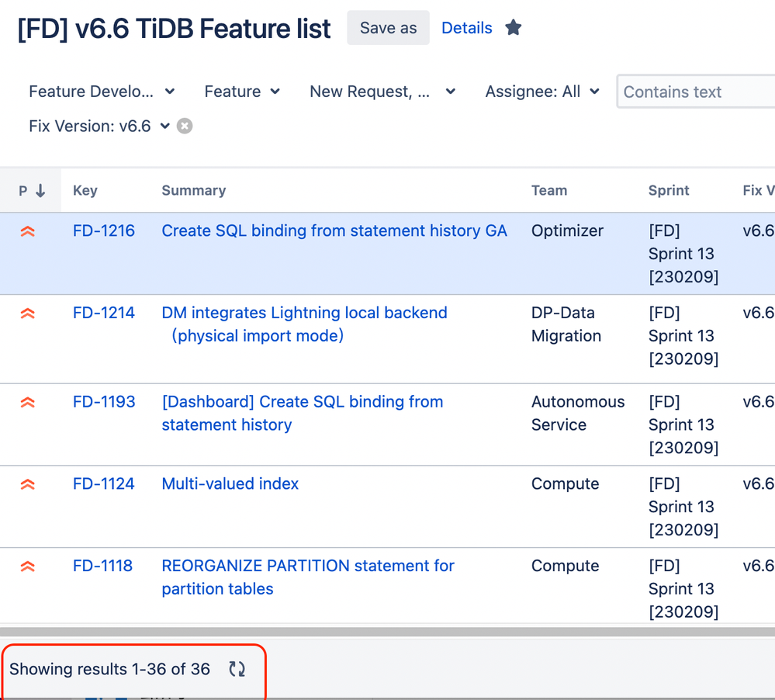Screen dimensions: 775x700
Task: Open the Feature type dropdown
Action: coord(242,92)
